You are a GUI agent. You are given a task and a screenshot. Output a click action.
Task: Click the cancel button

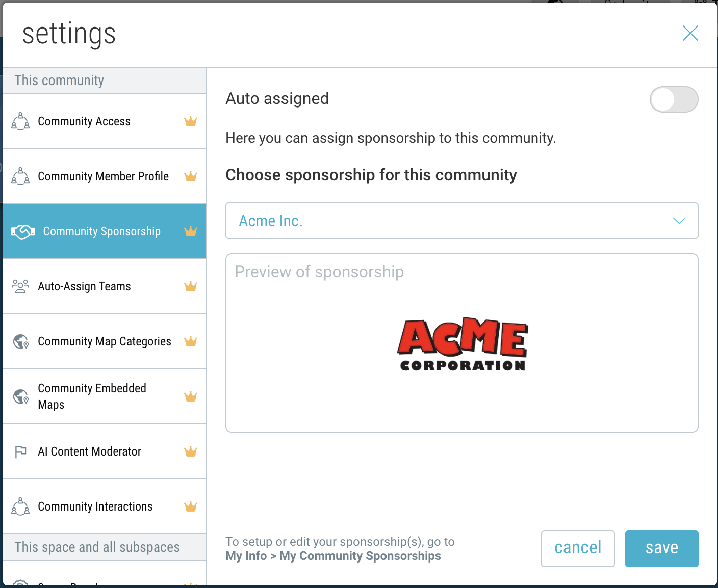pyautogui.click(x=578, y=548)
